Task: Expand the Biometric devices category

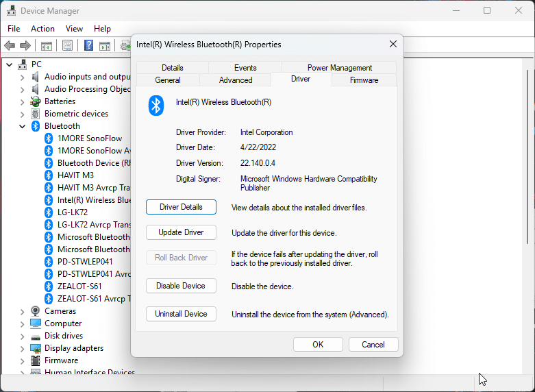Action: pyautogui.click(x=22, y=114)
